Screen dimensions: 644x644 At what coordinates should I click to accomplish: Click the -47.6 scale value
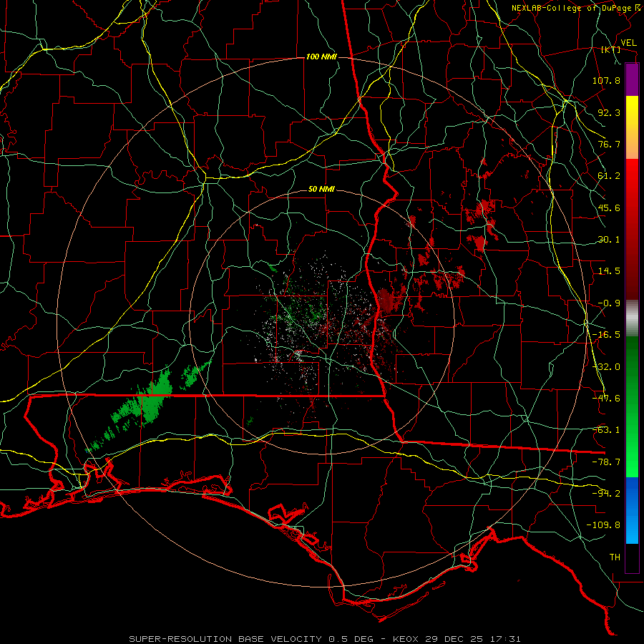pyautogui.click(x=606, y=399)
